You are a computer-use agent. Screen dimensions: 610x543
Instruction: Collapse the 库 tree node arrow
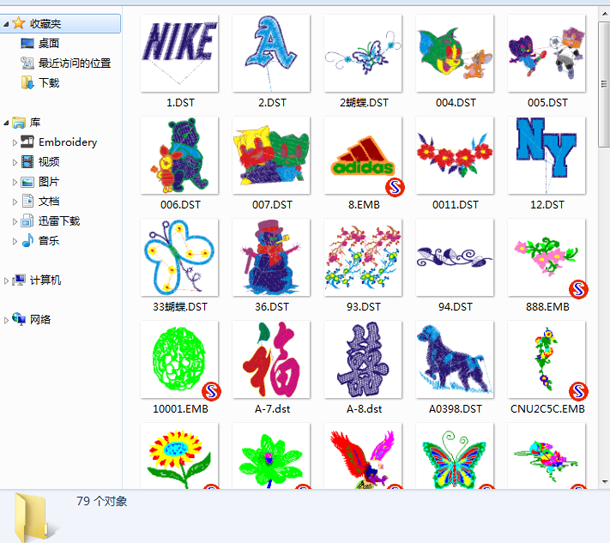click(x=6, y=123)
